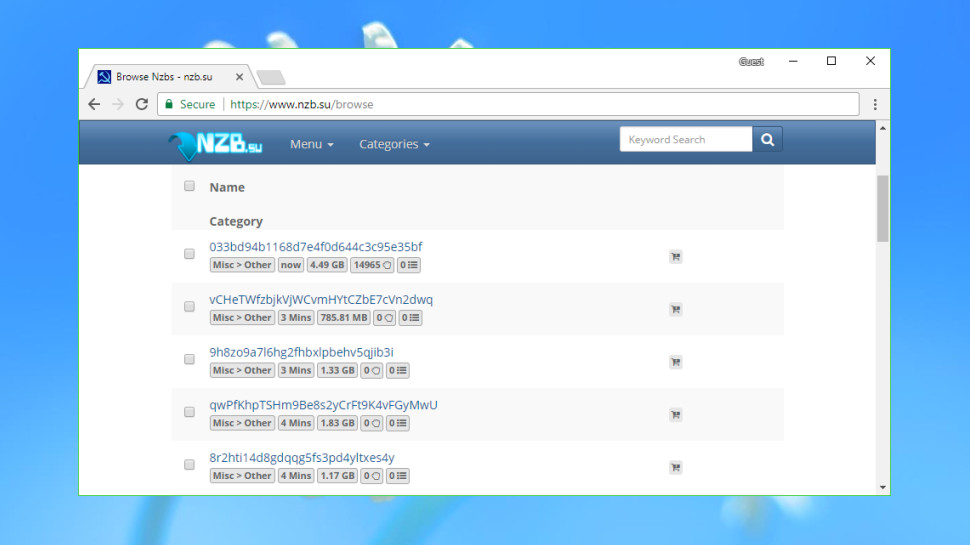Click the 'now' age badge
Screen dimensions: 970x545
click(290, 265)
